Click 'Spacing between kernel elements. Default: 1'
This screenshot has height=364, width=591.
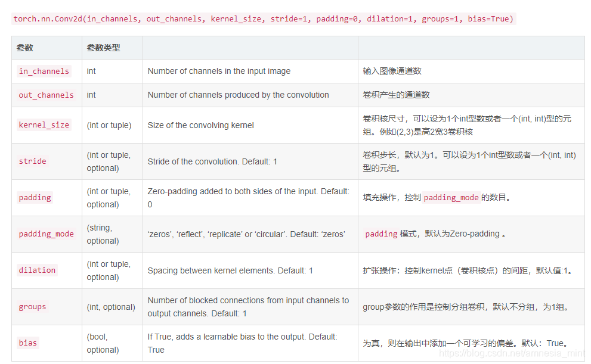tap(230, 270)
